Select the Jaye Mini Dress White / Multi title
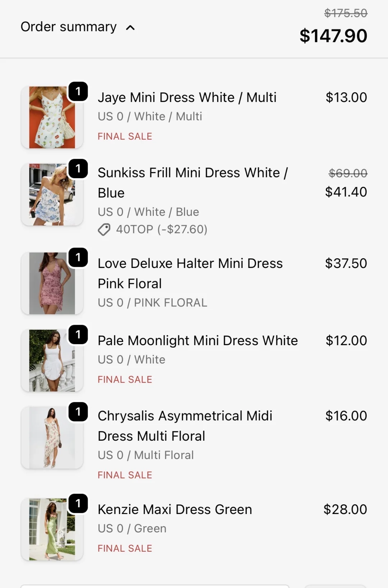 [187, 97]
